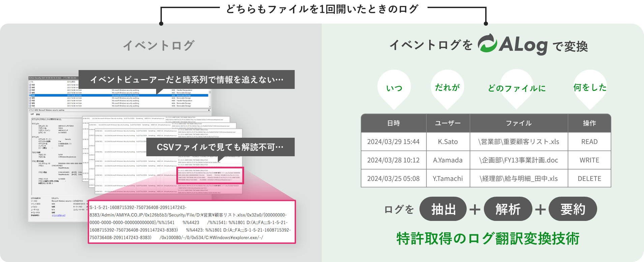Image resolution: width=644 pixels, height=262 pixels.
Task: Click the 何をした speech bubble marker
Action: pyautogui.click(x=590, y=88)
